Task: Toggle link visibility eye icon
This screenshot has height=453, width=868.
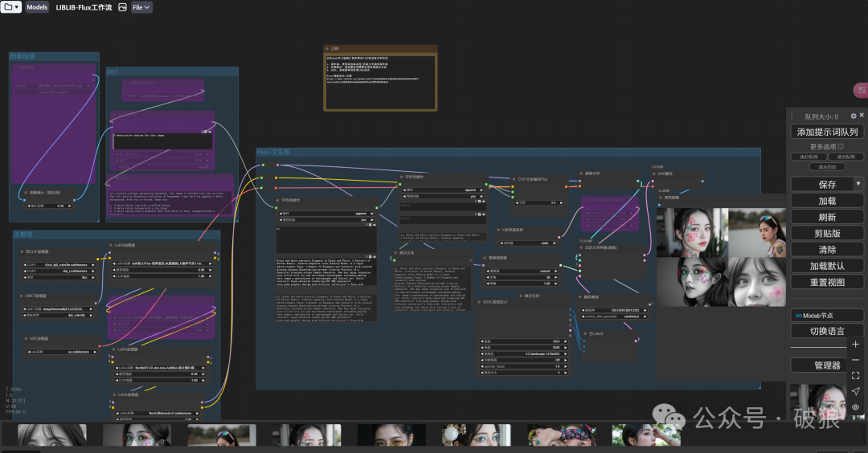Action: (x=855, y=407)
